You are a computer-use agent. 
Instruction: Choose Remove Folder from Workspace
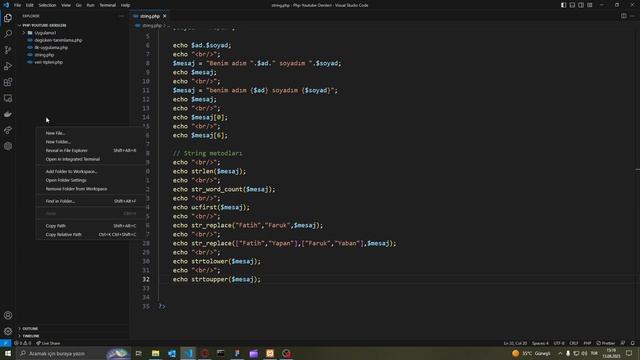coord(90,189)
